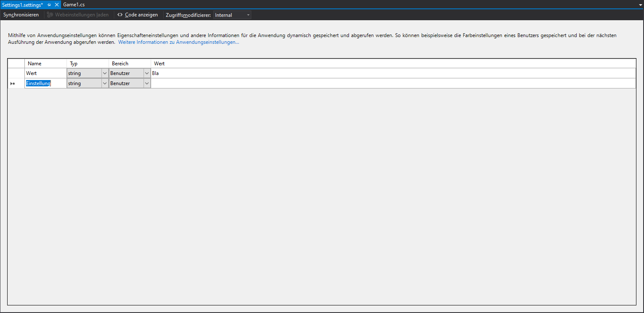Select the row header of the Wert row
The image size is (644, 313).
tap(16, 73)
